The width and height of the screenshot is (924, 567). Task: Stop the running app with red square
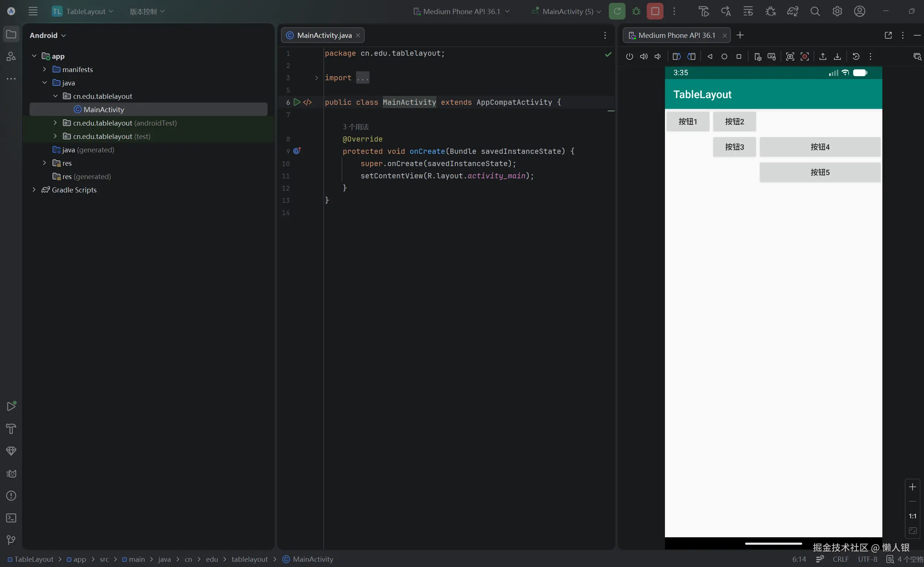[655, 11]
